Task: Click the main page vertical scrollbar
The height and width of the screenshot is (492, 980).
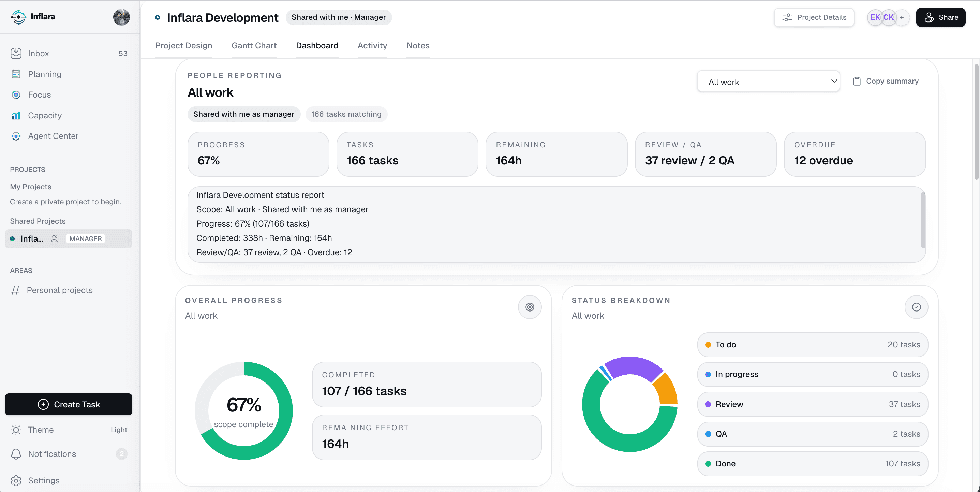Action: 976,122
